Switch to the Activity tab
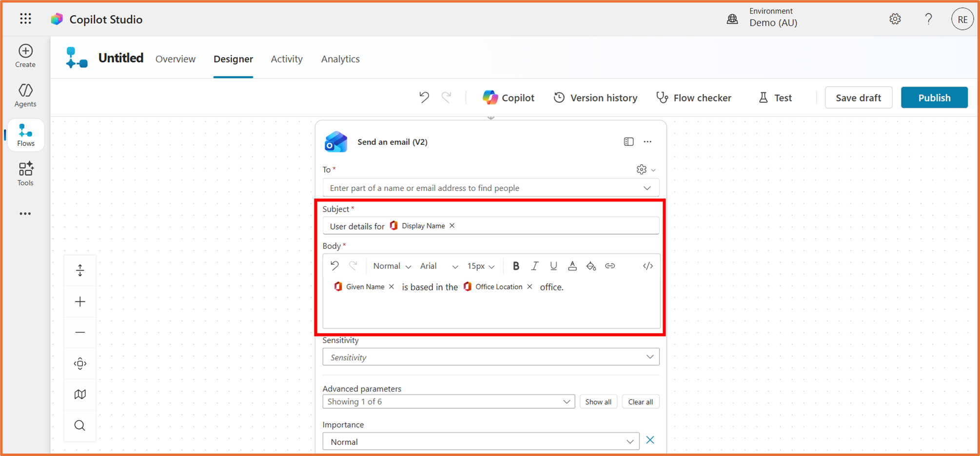 coord(287,59)
